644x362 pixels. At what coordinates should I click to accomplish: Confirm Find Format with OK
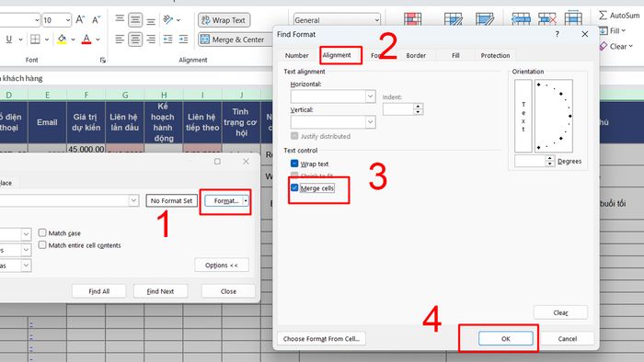[x=506, y=339]
